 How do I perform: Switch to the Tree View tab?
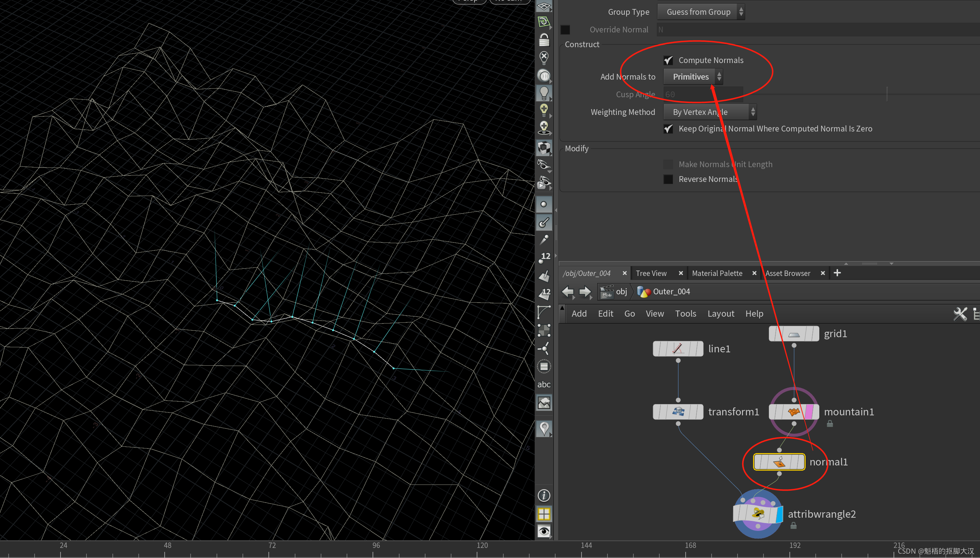coord(651,273)
